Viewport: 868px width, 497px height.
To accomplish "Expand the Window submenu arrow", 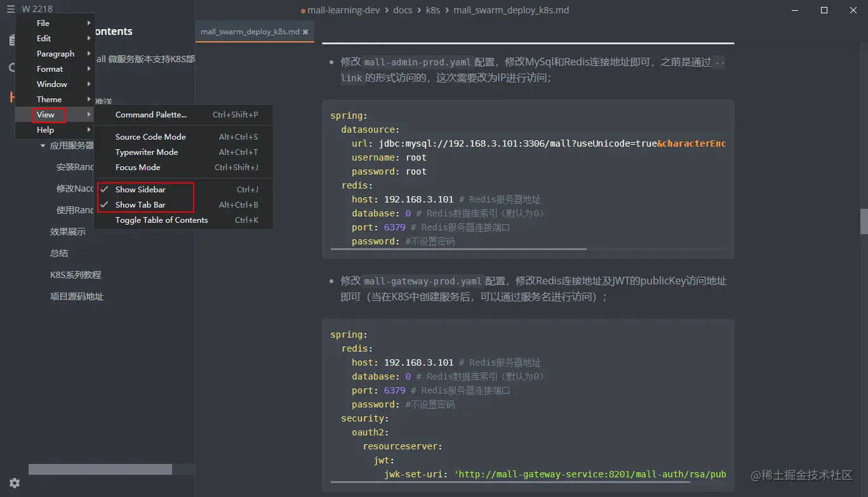I will click(x=89, y=84).
